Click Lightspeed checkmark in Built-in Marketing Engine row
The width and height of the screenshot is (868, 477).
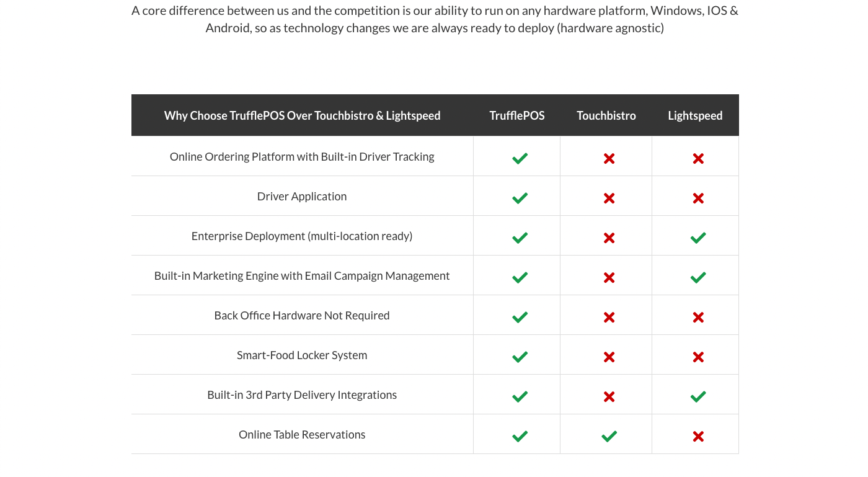698,277
